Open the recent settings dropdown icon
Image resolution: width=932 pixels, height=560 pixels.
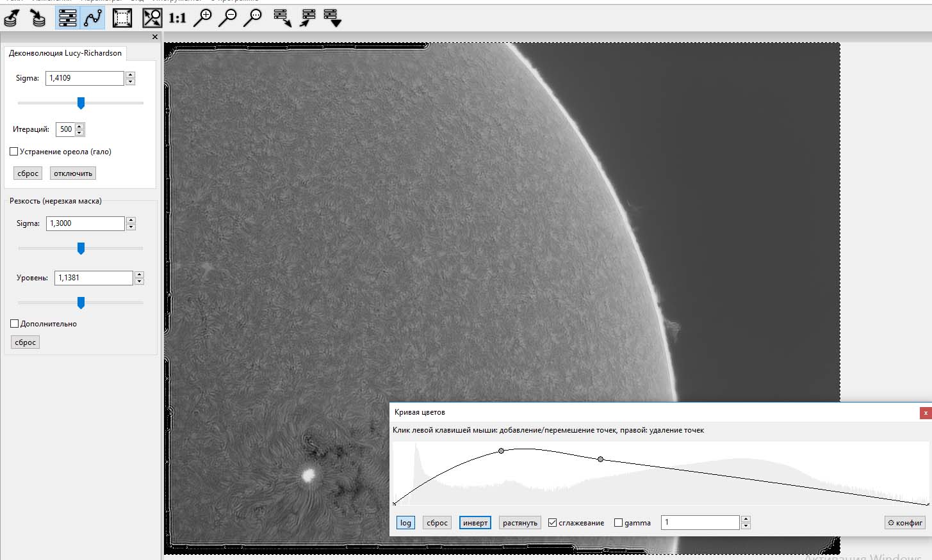332,18
